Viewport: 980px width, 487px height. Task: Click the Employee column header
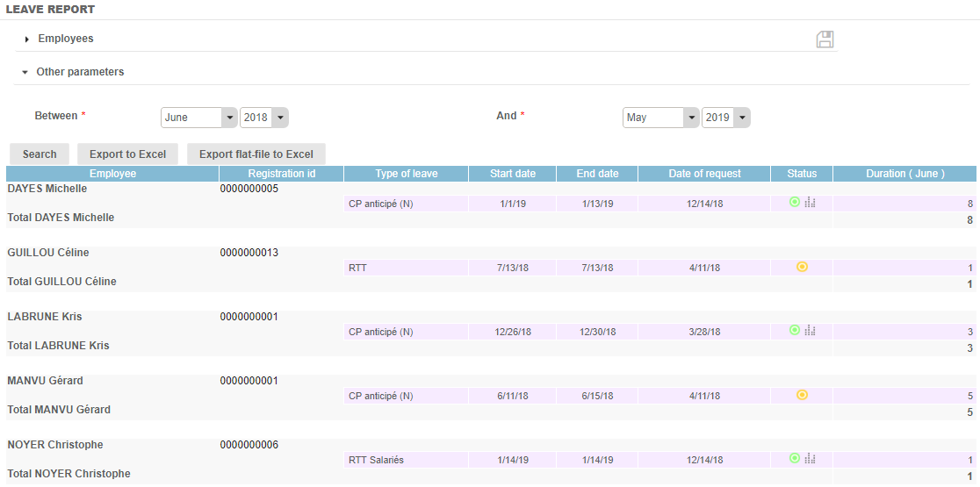tap(112, 174)
